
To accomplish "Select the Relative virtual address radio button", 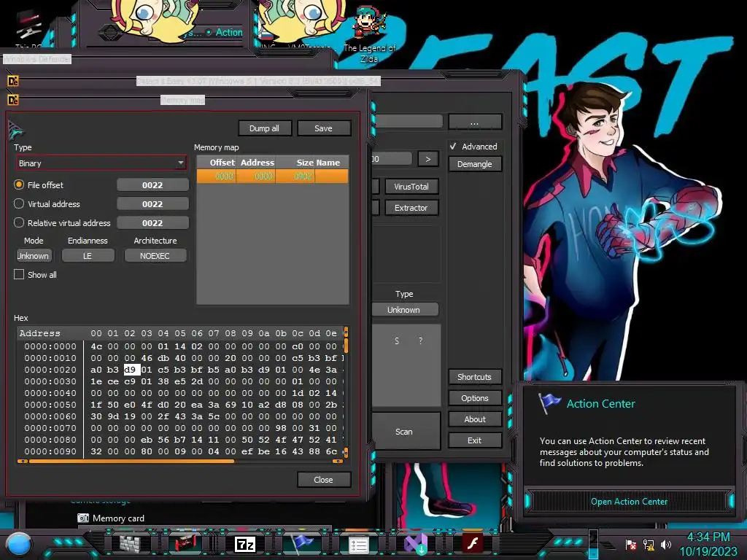I will pos(19,222).
